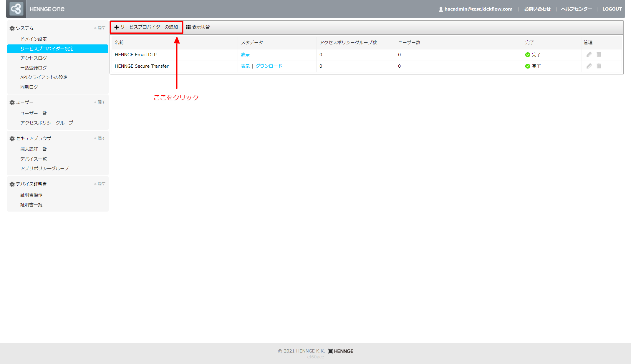
Task: Open アクセスポリシーグループ in the sidebar
Action: pos(47,123)
